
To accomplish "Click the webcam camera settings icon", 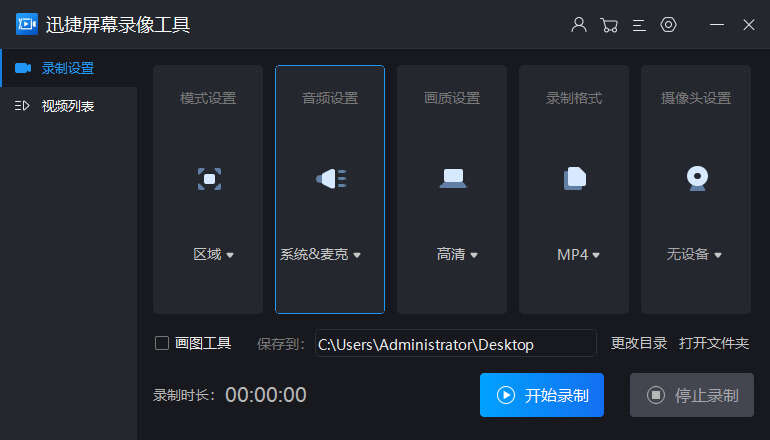I will (x=697, y=178).
